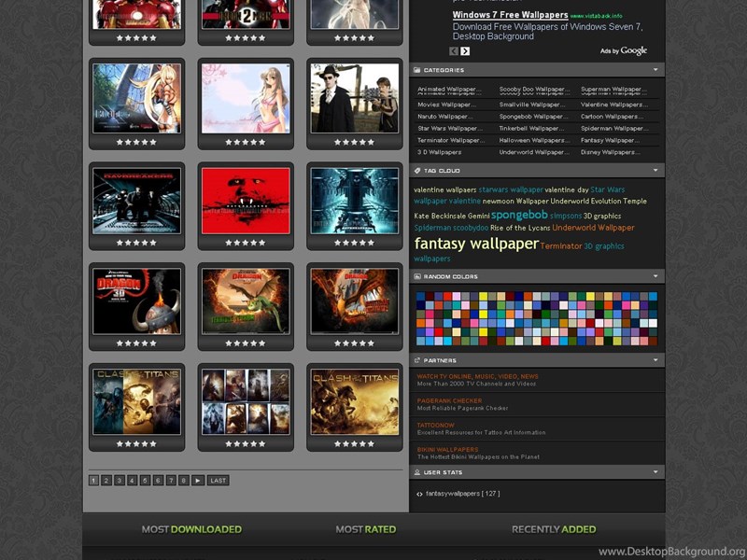Image resolution: width=747 pixels, height=560 pixels.
Task: Click the Tag Cloud tag icon
Action: click(x=417, y=171)
